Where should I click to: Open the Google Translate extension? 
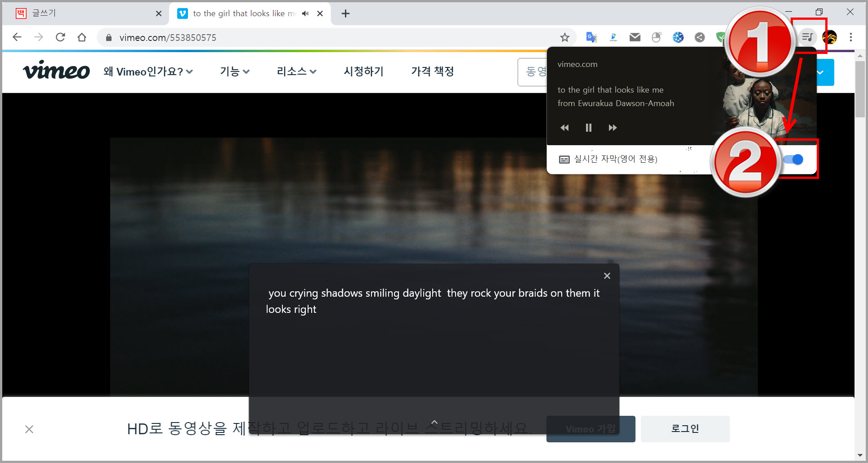pyautogui.click(x=591, y=37)
